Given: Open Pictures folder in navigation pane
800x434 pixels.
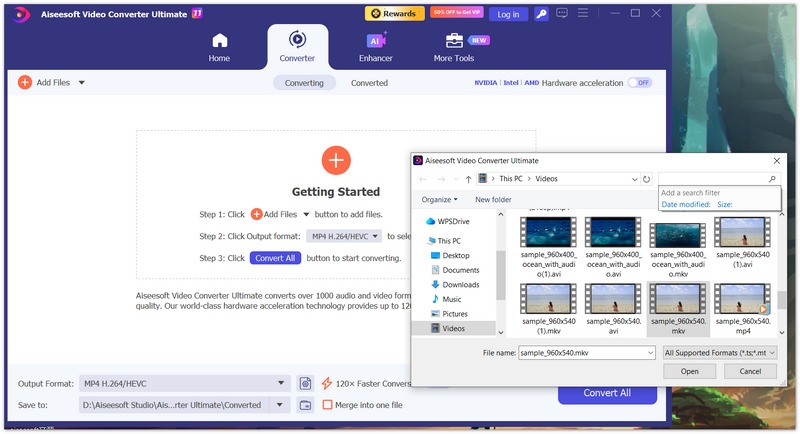Looking at the screenshot, I should pyautogui.click(x=449, y=314).
